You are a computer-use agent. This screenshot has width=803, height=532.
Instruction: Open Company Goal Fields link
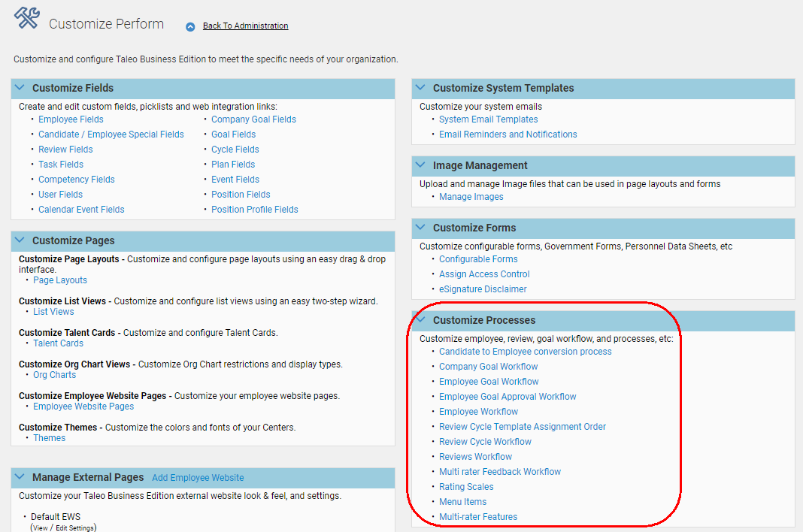253,119
